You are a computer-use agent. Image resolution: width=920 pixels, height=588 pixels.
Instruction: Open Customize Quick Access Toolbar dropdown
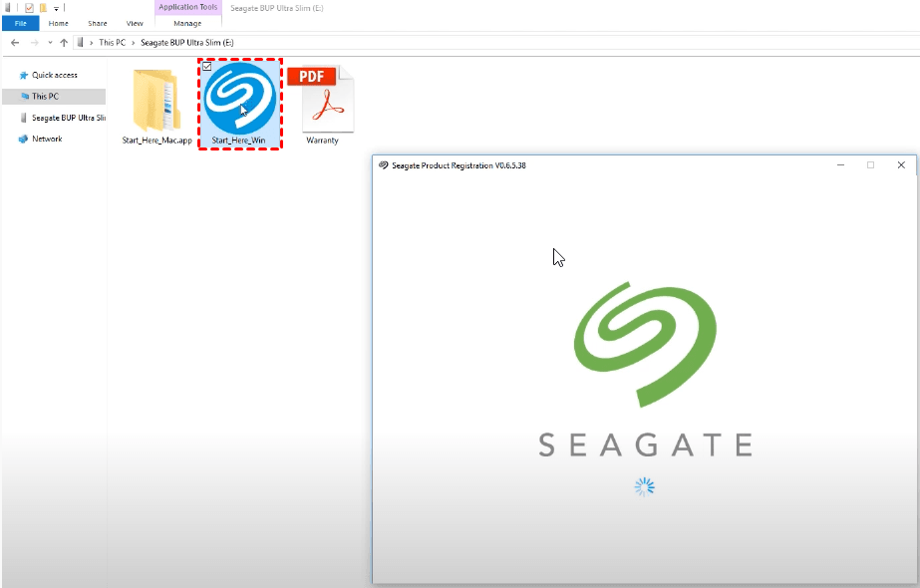pyautogui.click(x=57, y=9)
